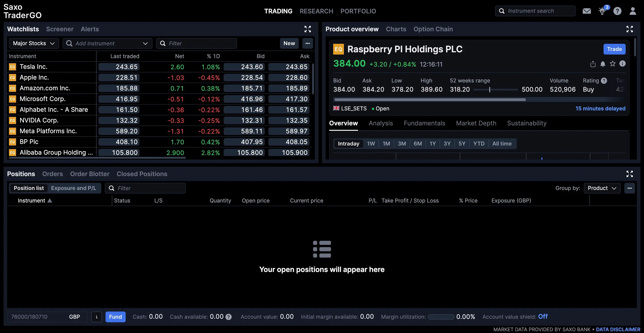Set a price alert bell icon
The width and height of the screenshot is (644, 333).
(603, 64)
